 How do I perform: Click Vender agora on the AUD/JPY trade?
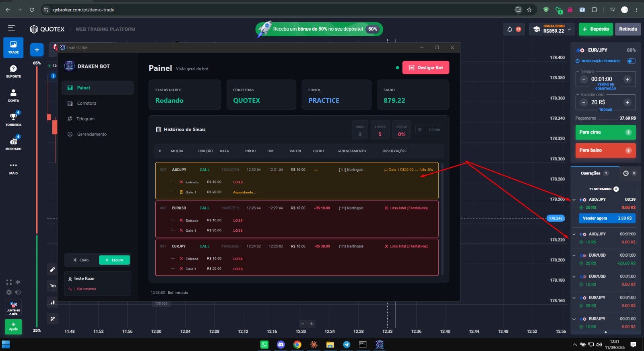(607, 218)
